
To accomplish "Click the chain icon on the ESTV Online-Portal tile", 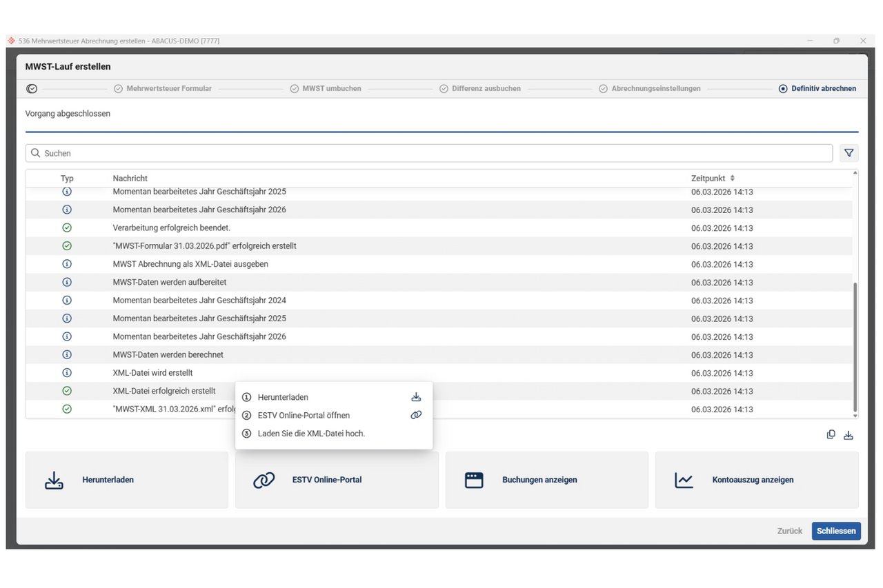I will click(264, 480).
